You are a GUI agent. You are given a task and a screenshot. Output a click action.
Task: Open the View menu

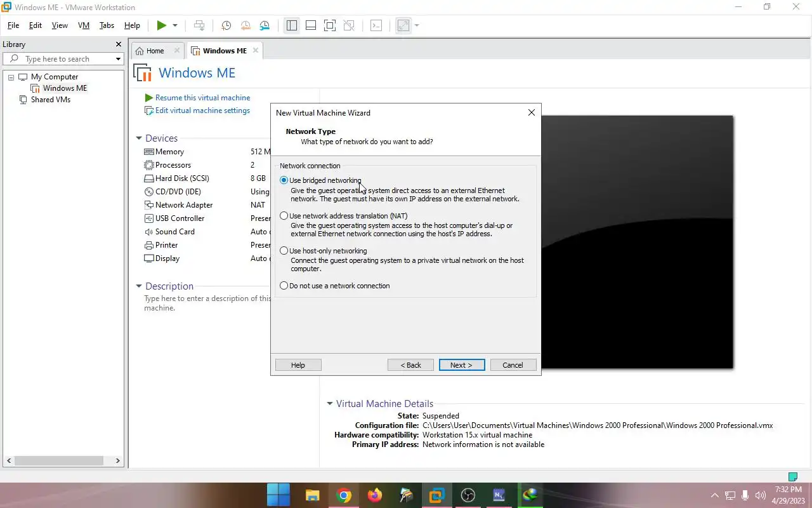[60, 25]
